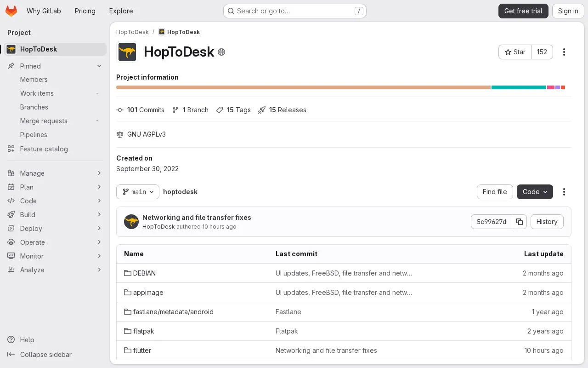Click the releases rocket icon
Image resolution: width=588 pixels, height=368 pixels.
coord(262,110)
